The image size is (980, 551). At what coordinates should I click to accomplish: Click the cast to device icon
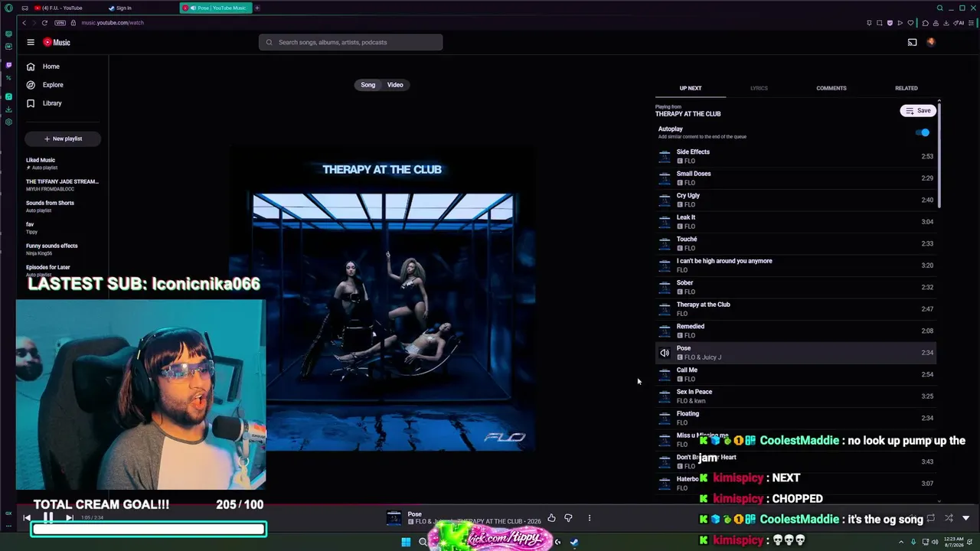[x=912, y=42]
